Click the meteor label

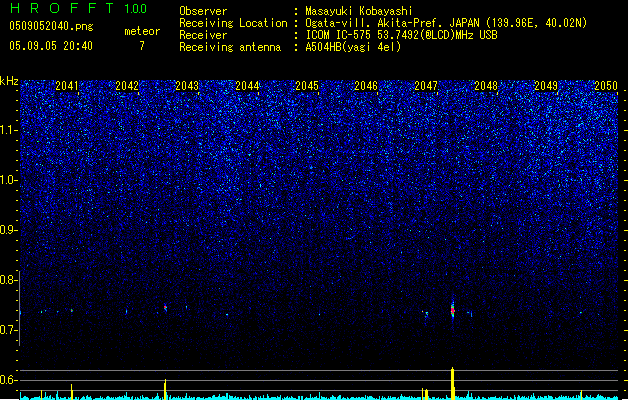pos(142,31)
